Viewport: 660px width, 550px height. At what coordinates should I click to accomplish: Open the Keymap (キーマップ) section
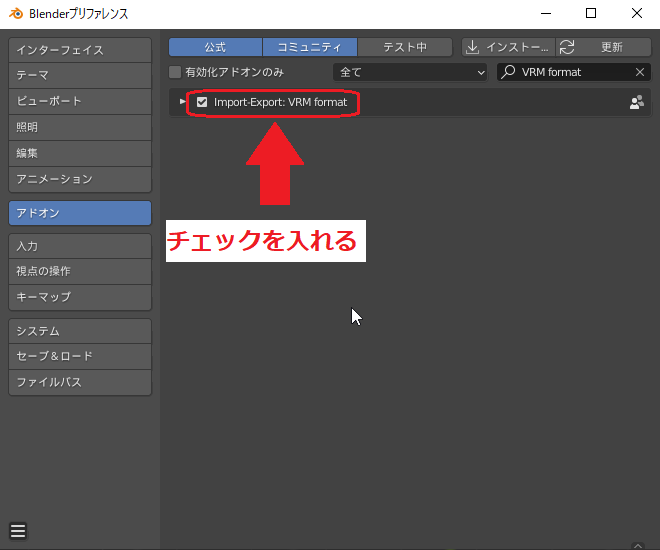(x=80, y=297)
